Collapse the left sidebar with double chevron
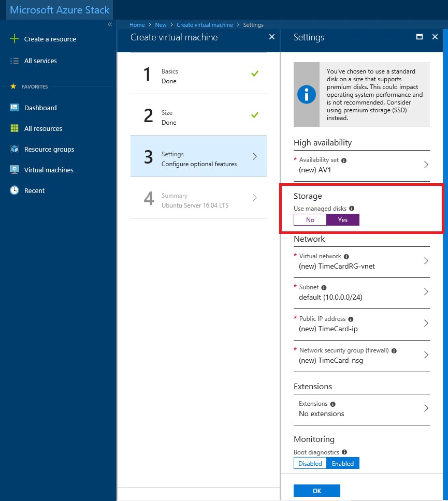448x501 pixels. click(x=109, y=24)
